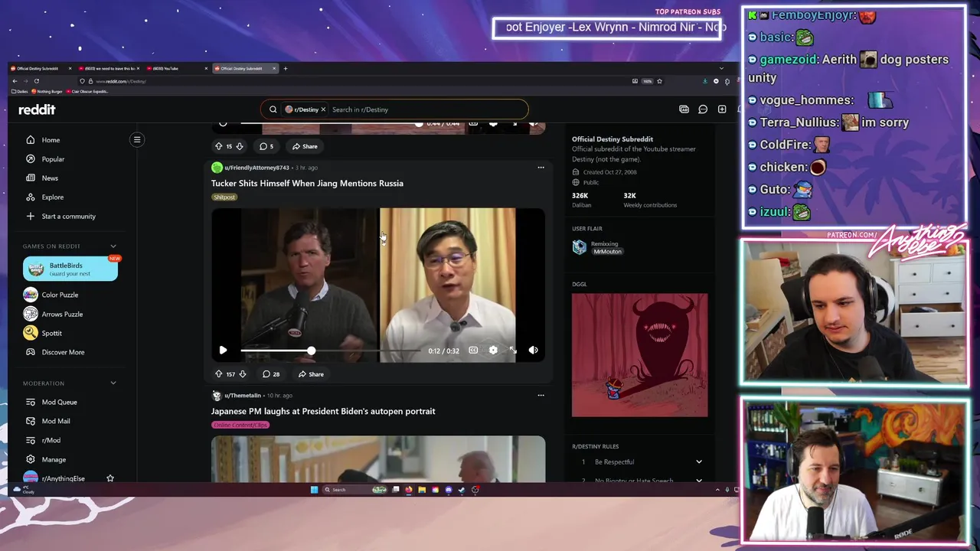Favorite r/AnythingElse with star icon
This screenshot has height=551, width=980.
(110, 478)
